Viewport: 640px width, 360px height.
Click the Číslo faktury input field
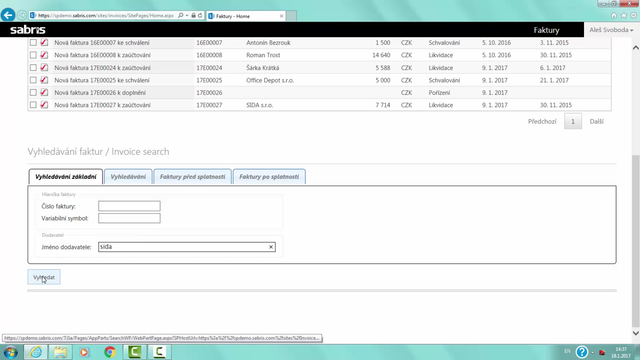pyautogui.click(x=129, y=206)
